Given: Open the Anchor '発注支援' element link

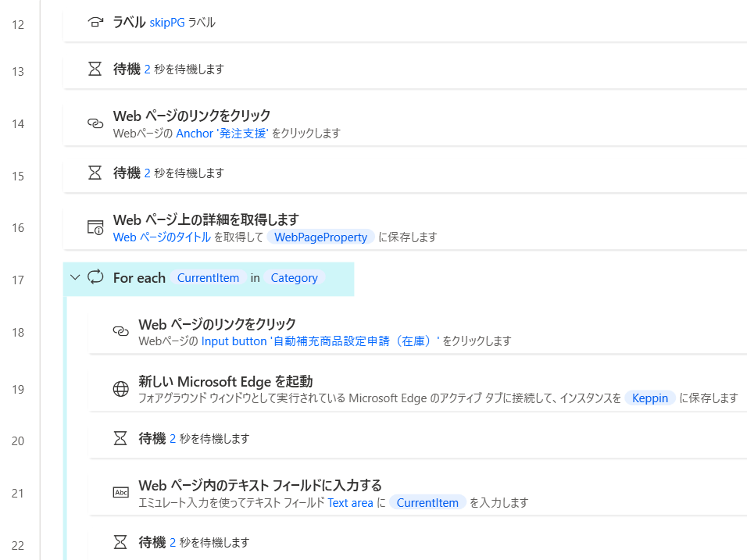Looking at the screenshot, I should 223,134.
